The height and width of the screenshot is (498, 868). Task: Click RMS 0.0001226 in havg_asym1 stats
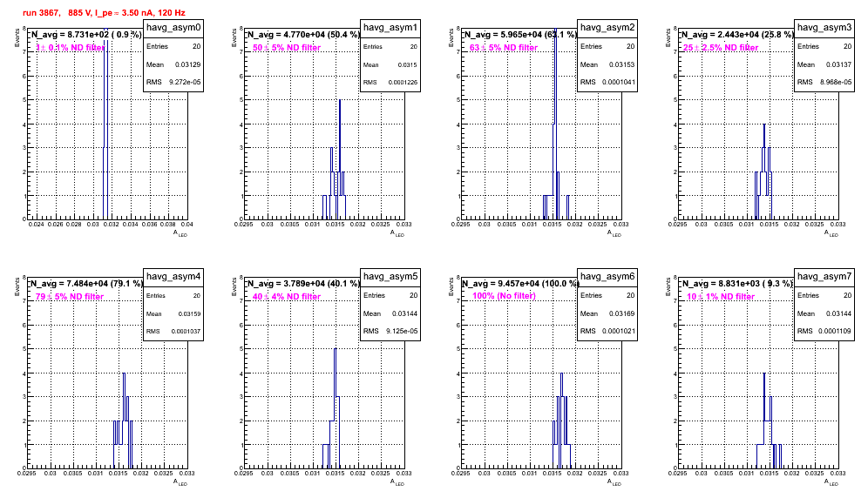[390, 82]
